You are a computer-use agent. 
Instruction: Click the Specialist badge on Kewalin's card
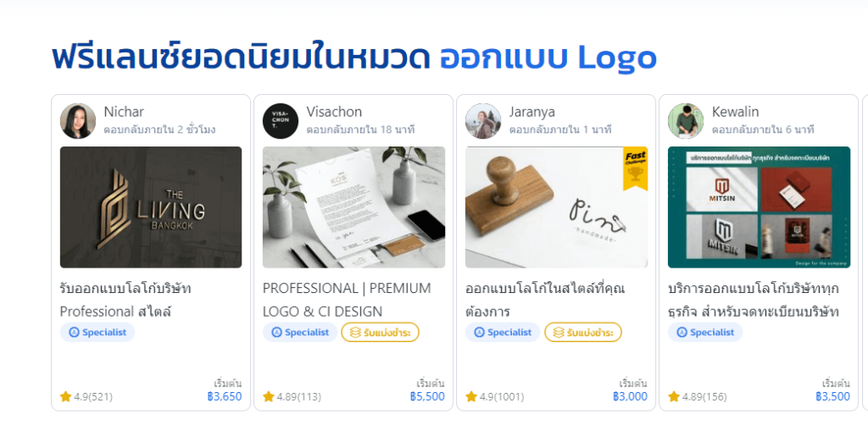coord(705,333)
